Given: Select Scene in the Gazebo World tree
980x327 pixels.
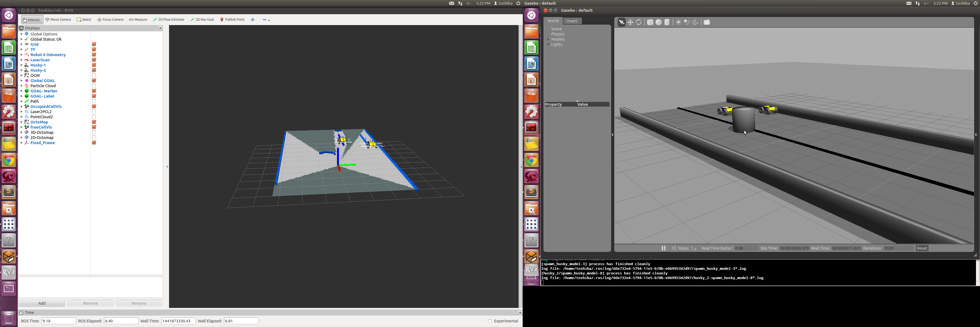Looking at the screenshot, I should [x=557, y=29].
